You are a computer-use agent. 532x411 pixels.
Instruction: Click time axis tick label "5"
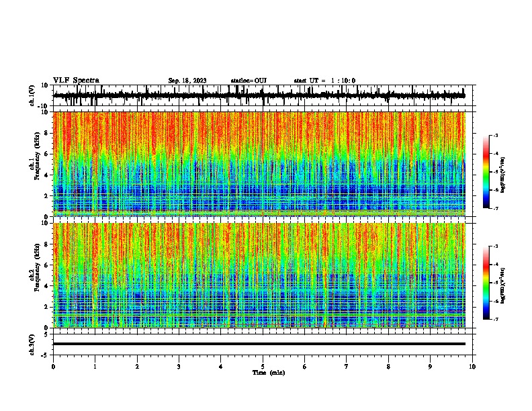[x=263, y=367]
